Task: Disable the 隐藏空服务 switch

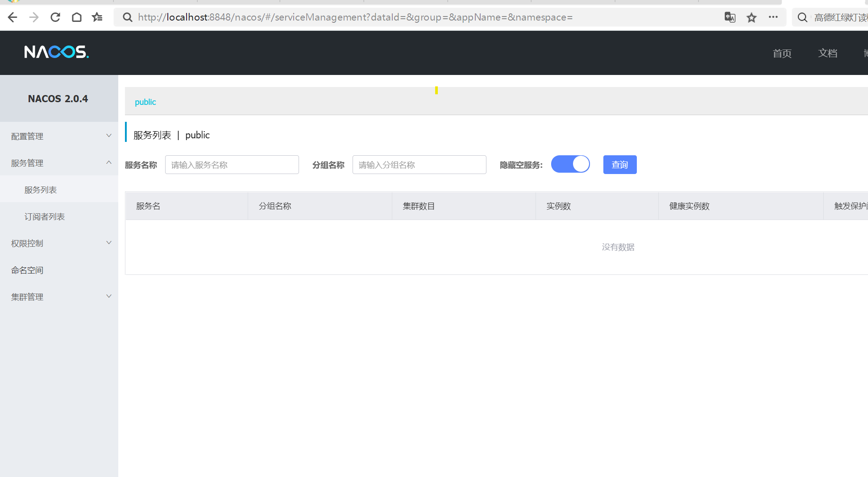Action: click(x=570, y=164)
